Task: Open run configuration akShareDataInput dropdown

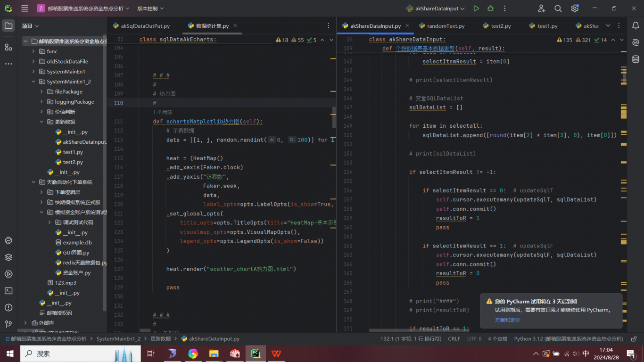Action: [x=436, y=8]
